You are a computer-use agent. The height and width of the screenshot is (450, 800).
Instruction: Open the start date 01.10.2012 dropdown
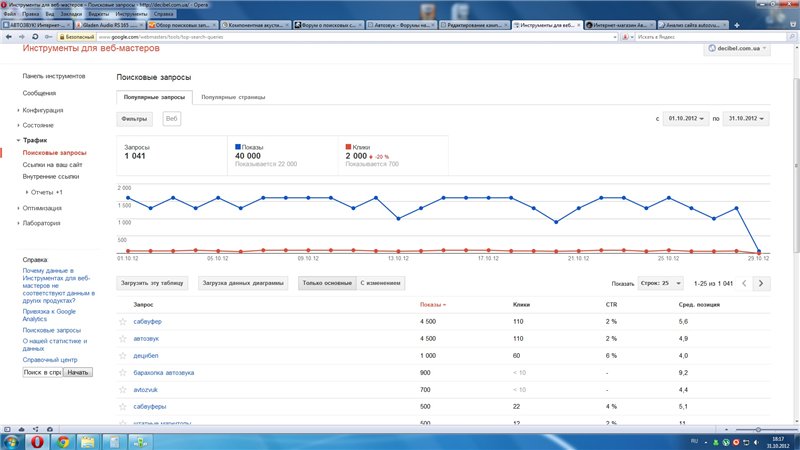pos(687,119)
